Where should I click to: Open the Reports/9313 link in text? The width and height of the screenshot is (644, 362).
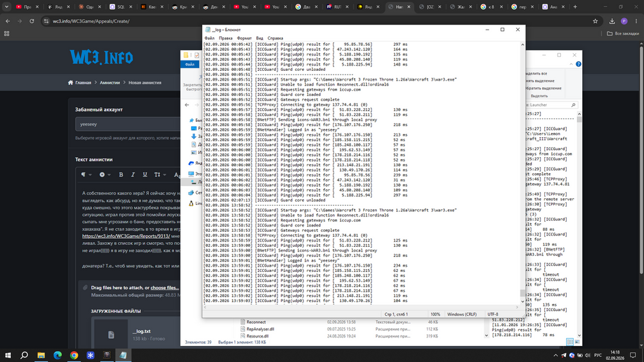pos(126,236)
